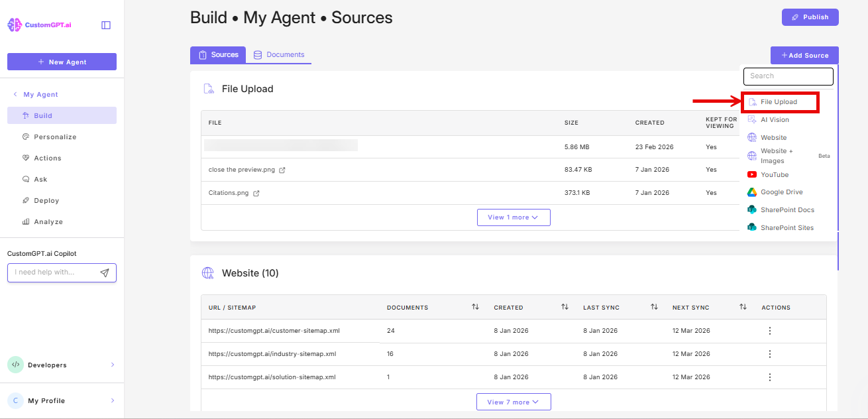The height and width of the screenshot is (419, 868).
Task: Click the Publish button
Action: [x=810, y=17]
